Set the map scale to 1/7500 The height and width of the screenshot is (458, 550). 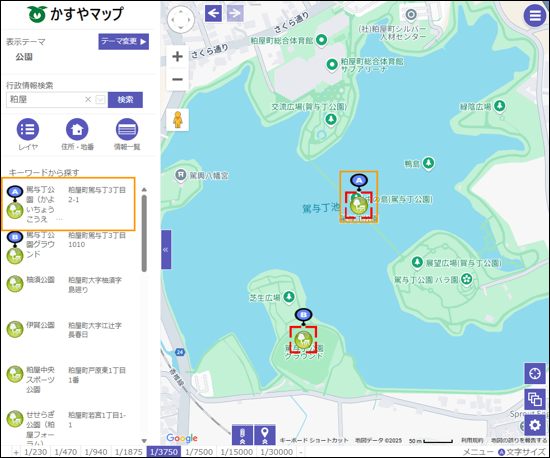coord(199,452)
